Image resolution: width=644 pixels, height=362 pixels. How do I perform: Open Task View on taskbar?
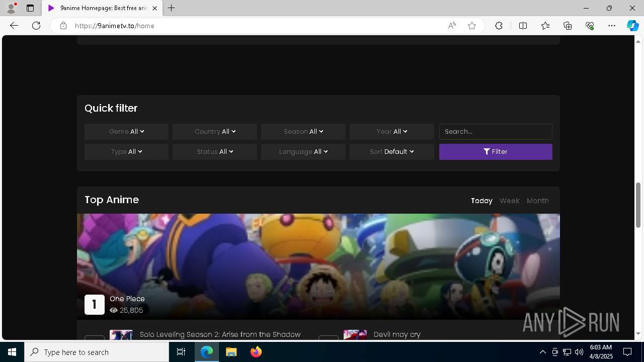pos(181,352)
